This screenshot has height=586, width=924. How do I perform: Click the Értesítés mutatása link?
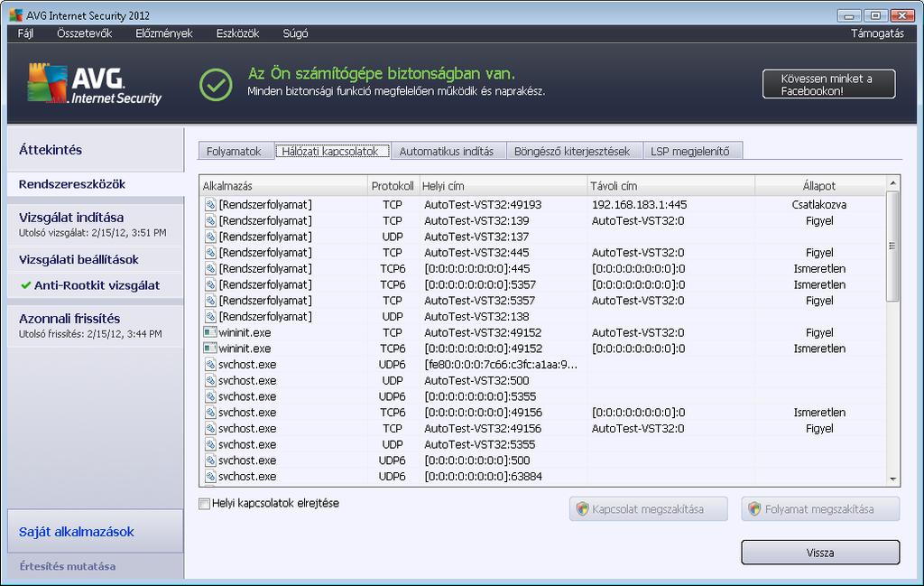coord(67,566)
